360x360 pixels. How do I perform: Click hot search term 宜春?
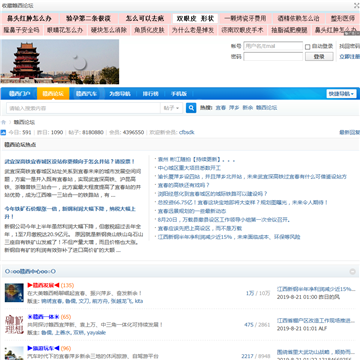pyautogui.click(x=221, y=108)
